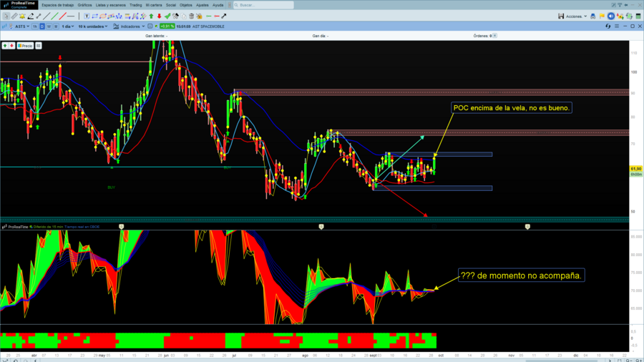Open the ASTS ticker dropdown
The width and height of the screenshot is (644, 362).
coord(22,26)
